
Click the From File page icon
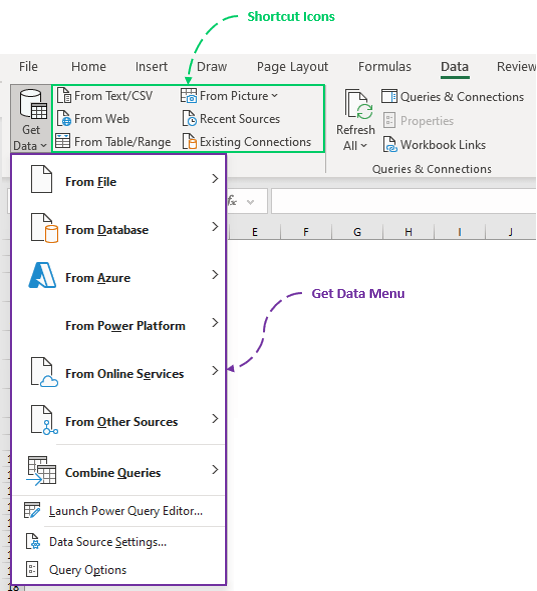(41, 179)
